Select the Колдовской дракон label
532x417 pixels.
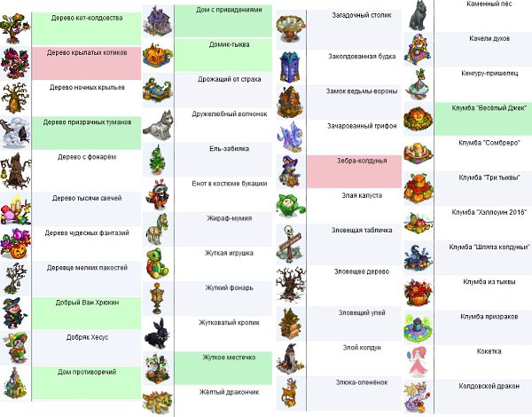pyautogui.click(x=489, y=386)
